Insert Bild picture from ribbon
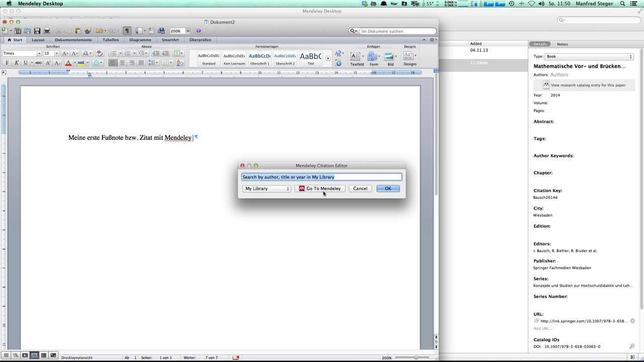 pyautogui.click(x=390, y=58)
